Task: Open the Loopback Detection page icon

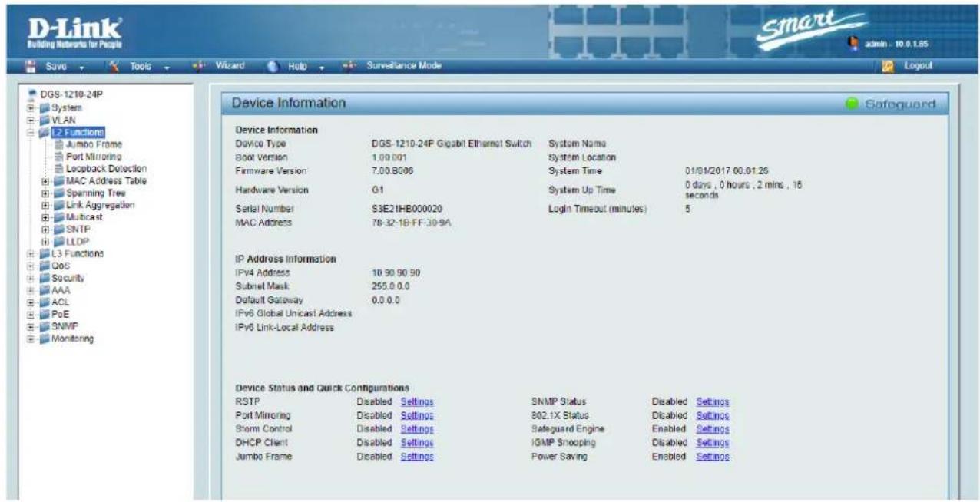Action: (x=60, y=168)
